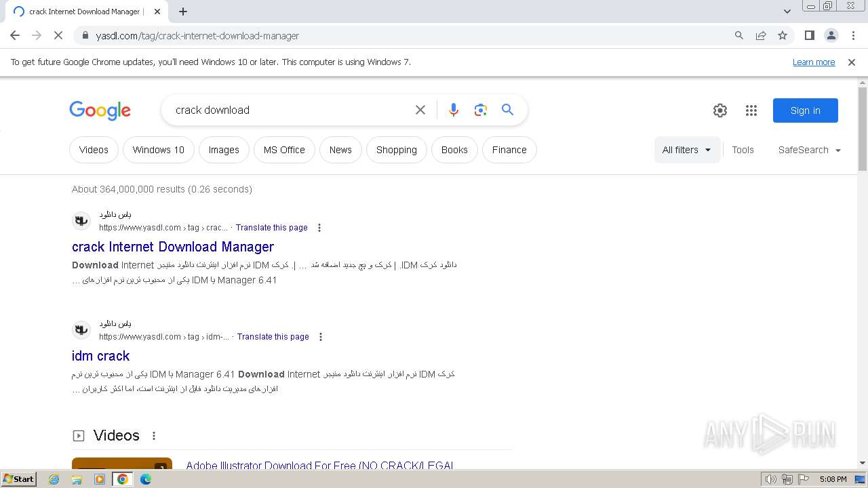Viewport: 868px width, 488px height.
Task: Open media player from taskbar
Action: point(100,479)
